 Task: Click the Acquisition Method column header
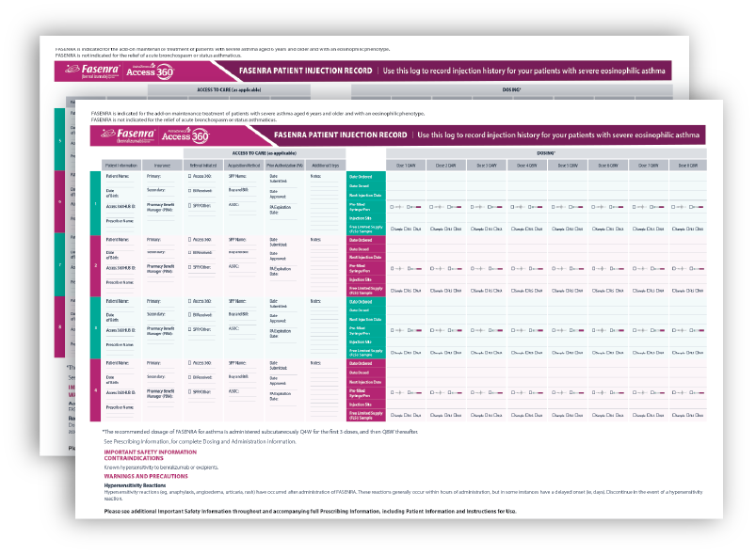(x=244, y=166)
